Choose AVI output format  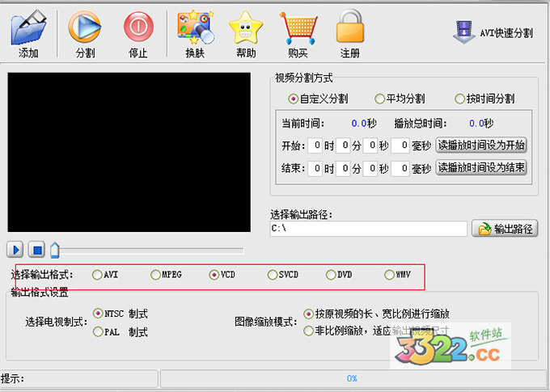(105, 275)
